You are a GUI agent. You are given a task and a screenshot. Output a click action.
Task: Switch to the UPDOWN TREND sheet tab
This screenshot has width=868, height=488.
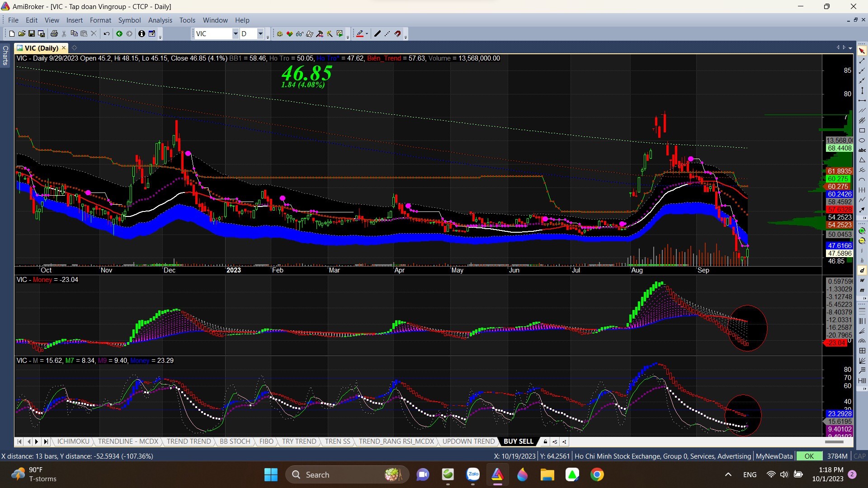tap(468, 441)
